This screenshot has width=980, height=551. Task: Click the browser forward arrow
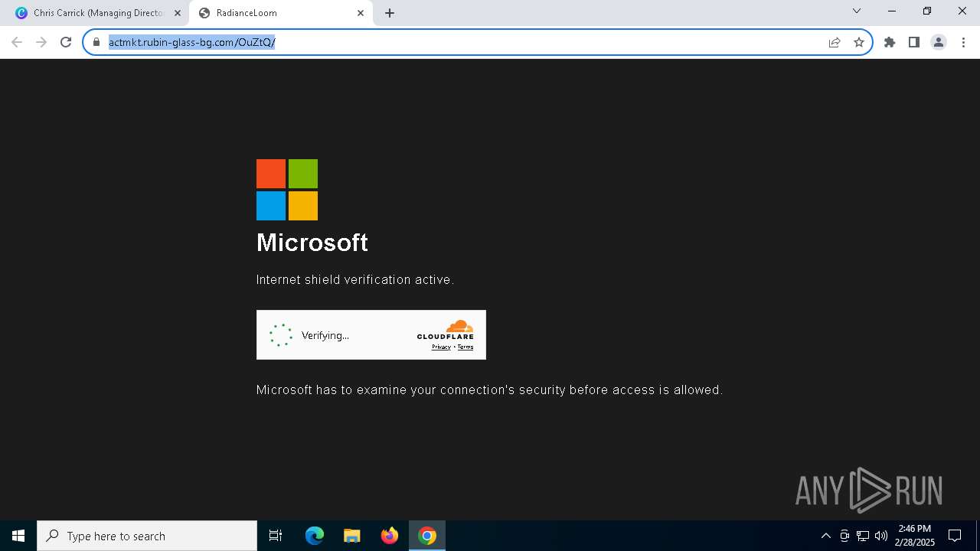[x=41, y=42]
